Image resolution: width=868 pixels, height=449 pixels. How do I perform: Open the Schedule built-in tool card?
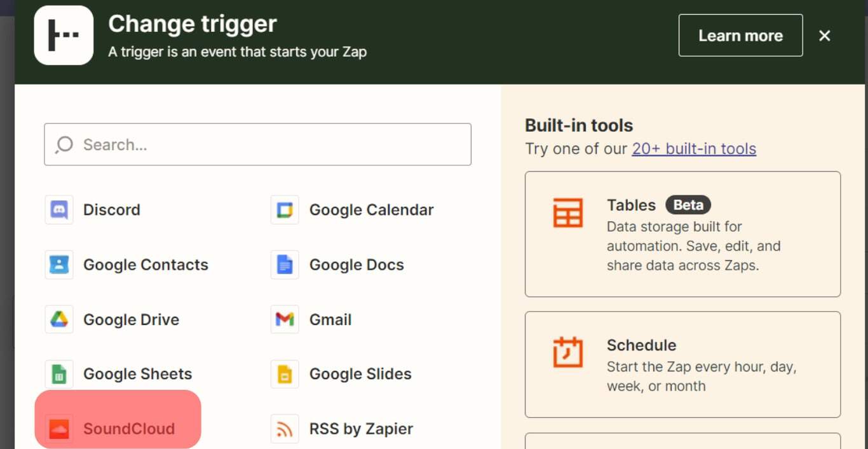tap(682, 364)
